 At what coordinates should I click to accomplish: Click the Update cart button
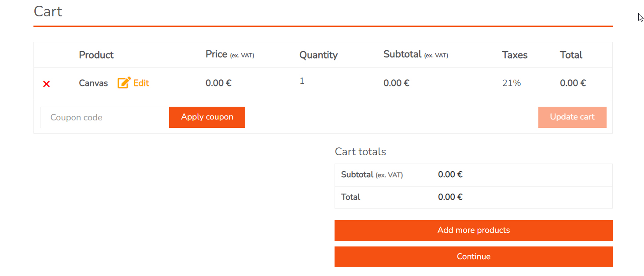pos(572,117)
